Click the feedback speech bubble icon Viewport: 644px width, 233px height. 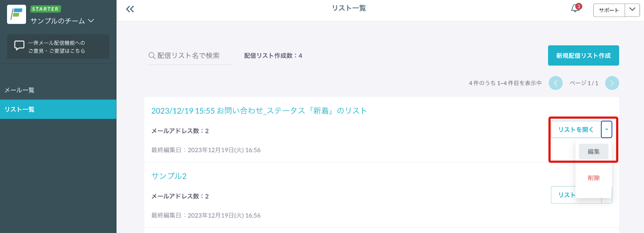click(19, 45)
